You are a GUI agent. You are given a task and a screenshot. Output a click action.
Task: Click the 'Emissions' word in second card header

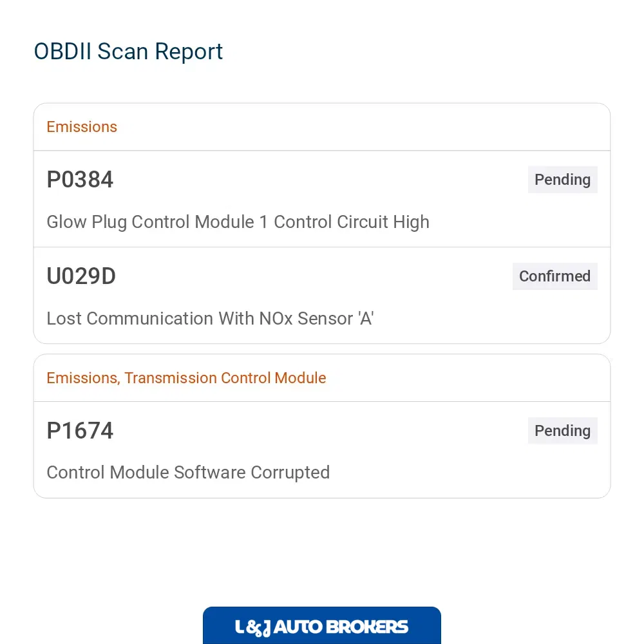click(83, 378)
